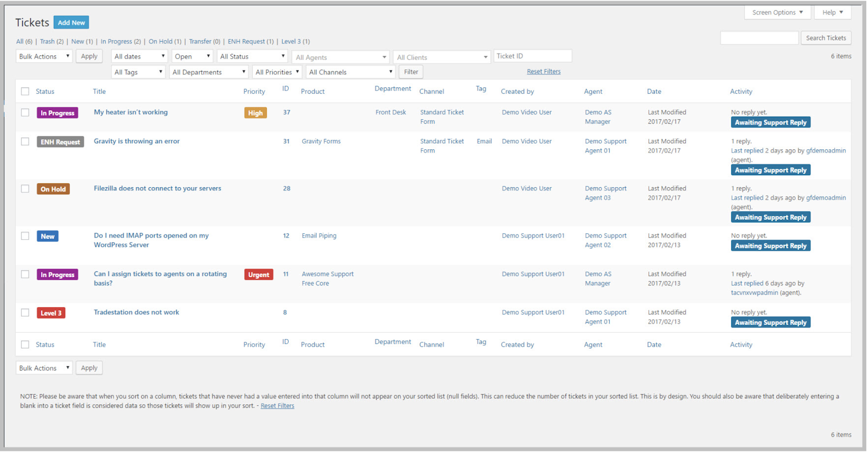Click the Add New ticket button
Image resolution: width=868 pixels, height=452 pixels.
[71, 23]
